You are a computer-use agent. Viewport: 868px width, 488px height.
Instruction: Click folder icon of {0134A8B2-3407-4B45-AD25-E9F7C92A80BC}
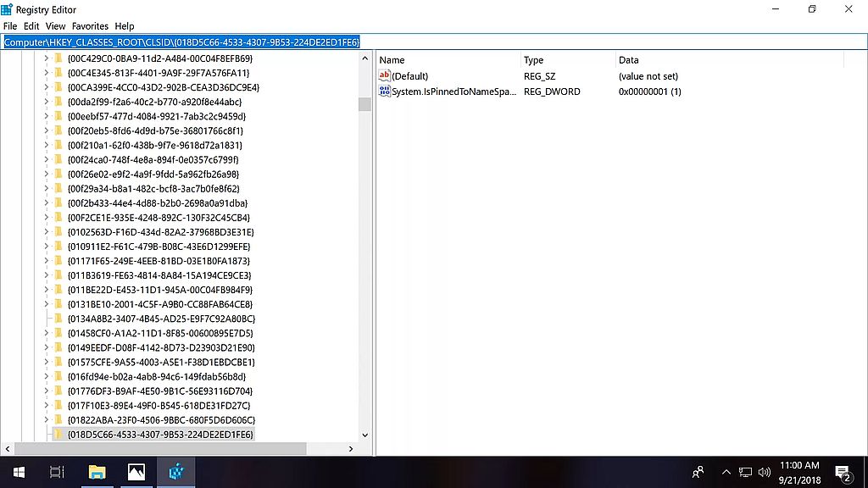click(58, 319)
